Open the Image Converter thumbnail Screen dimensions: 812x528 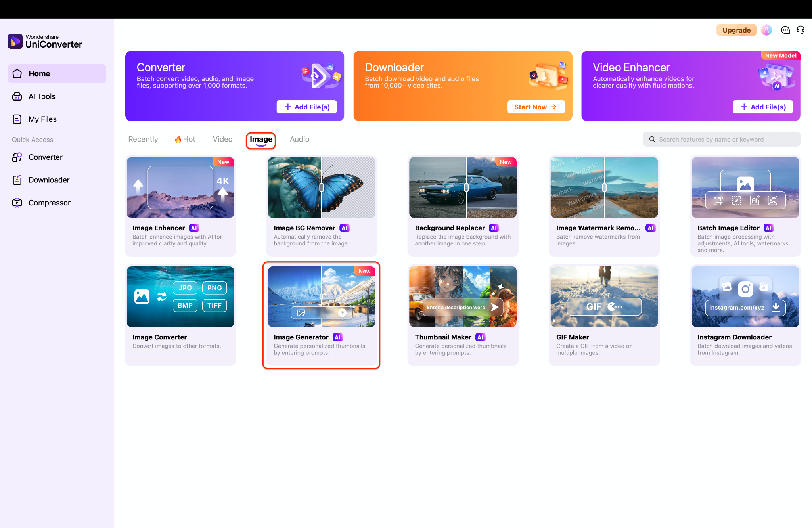pos(180,297)
